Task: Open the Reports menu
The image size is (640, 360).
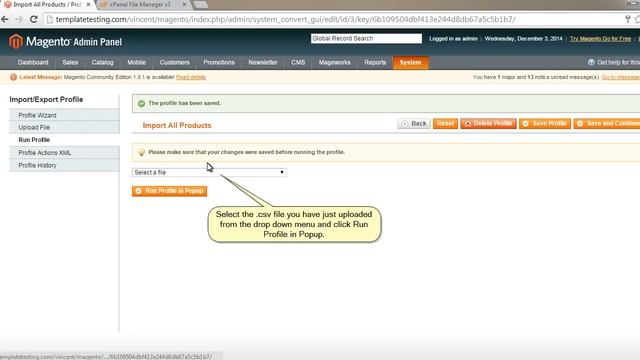Action: pyautogui.click(x=375, y=62)
